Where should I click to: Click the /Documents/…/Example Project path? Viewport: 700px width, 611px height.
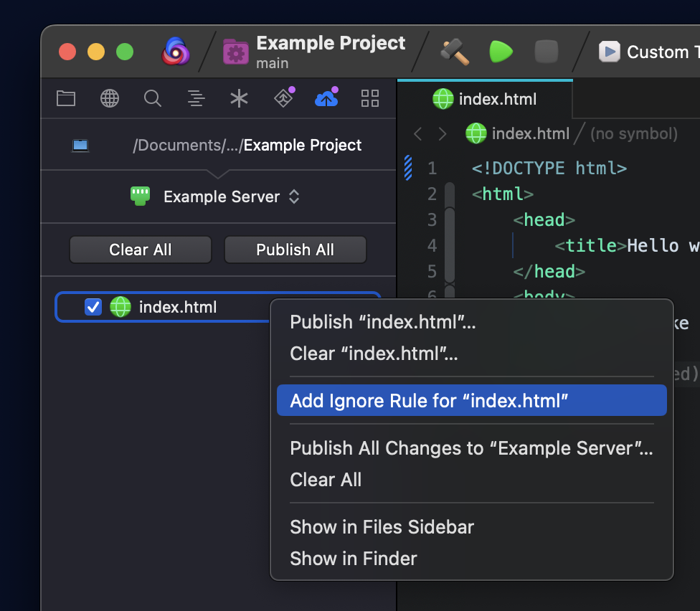click(247, 146)
